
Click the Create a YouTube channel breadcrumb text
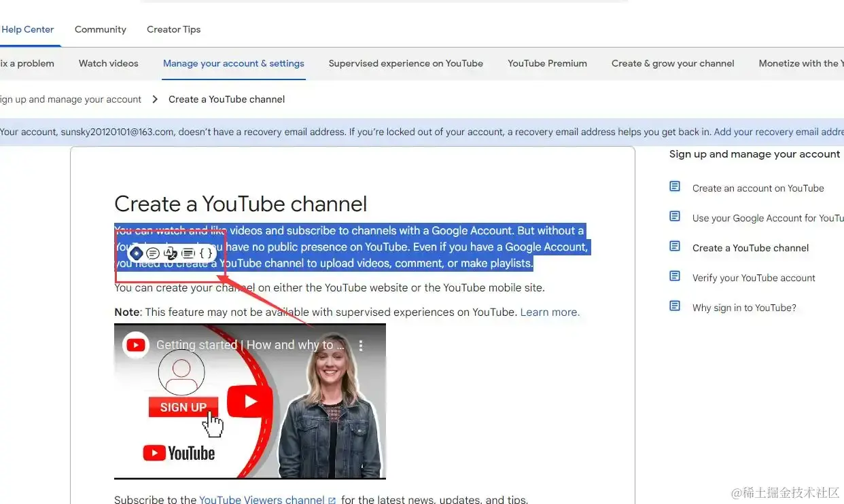tap(227, 99)
